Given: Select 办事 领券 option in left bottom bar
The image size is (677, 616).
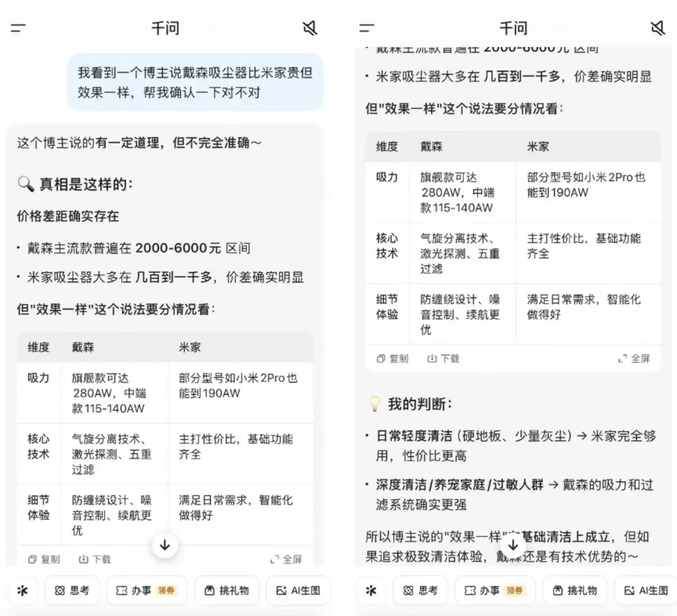Looking at the screenshot, I should click(147, 590).
